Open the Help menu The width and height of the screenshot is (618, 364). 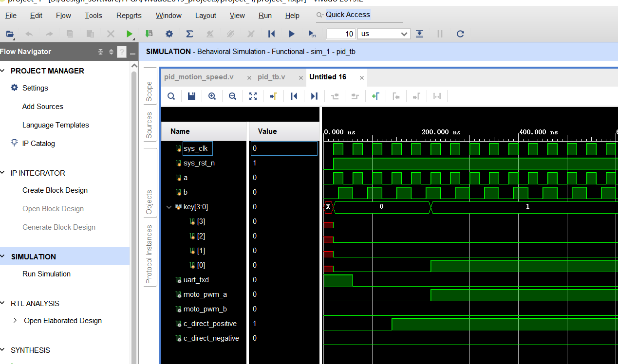(x=292, y=16)
